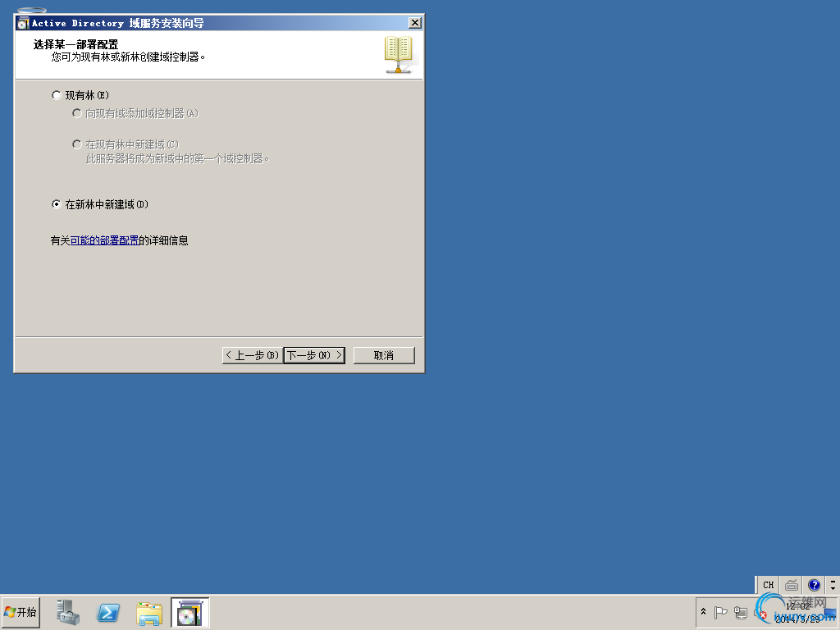Open the 可能的部署配置 hyperlink
This screenshot has width=840, height=630.
coord(107,240)
